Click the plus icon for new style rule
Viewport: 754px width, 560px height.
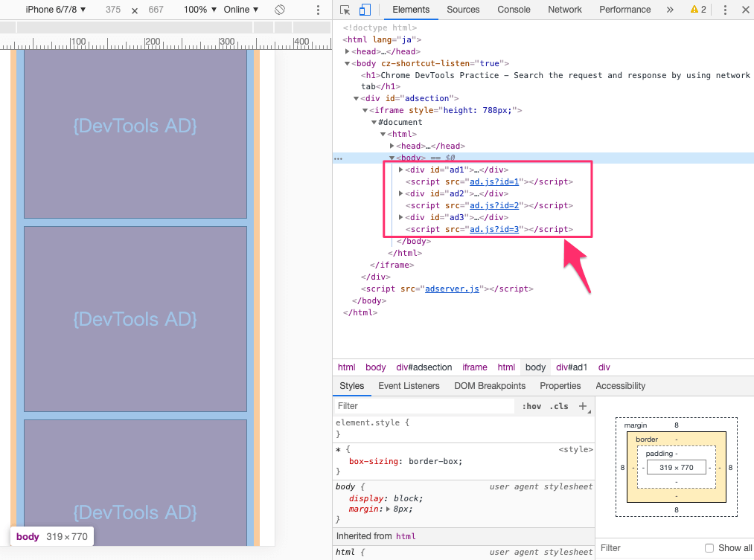(x=583, y=407)
